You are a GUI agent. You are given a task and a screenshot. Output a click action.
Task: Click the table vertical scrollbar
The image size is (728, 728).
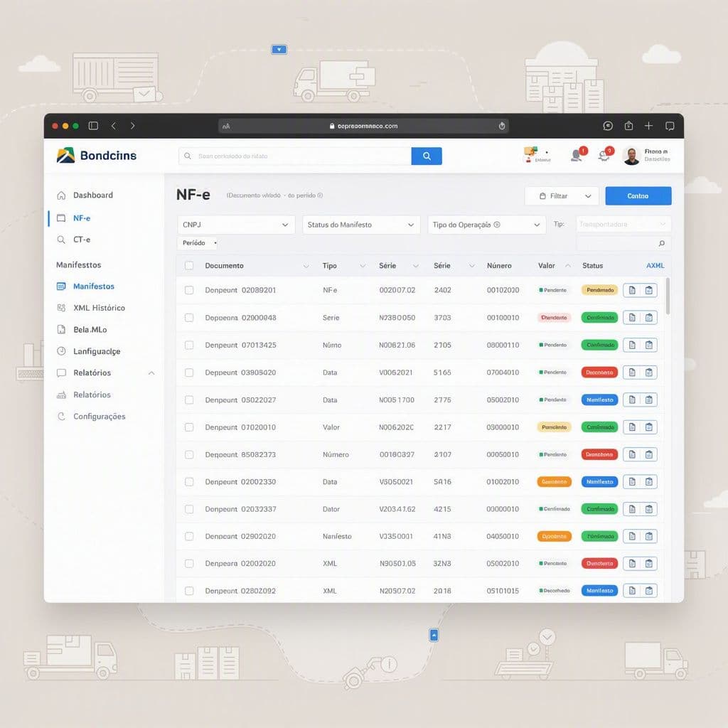pyautogui.click(x=668, y=296)
